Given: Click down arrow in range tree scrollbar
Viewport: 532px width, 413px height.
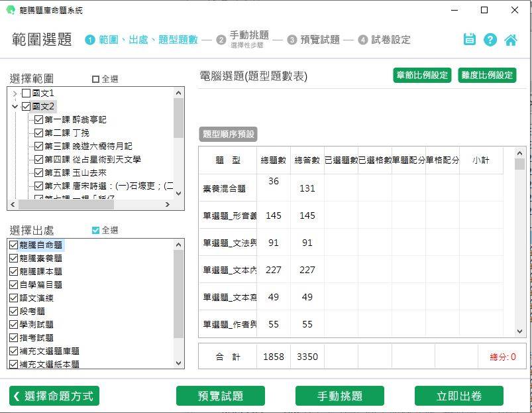Looking at the screenshot, I should (178, 194).
